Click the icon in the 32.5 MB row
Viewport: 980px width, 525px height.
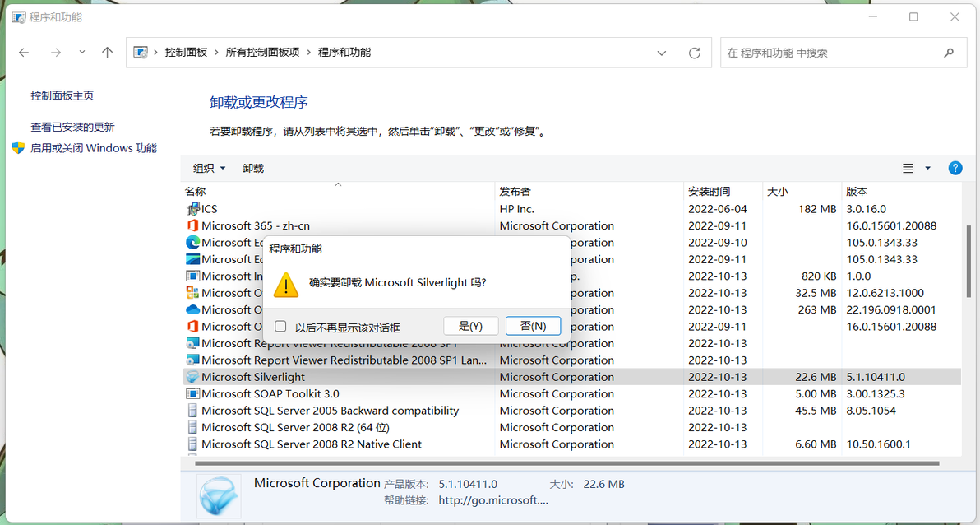tap(192, 293)
